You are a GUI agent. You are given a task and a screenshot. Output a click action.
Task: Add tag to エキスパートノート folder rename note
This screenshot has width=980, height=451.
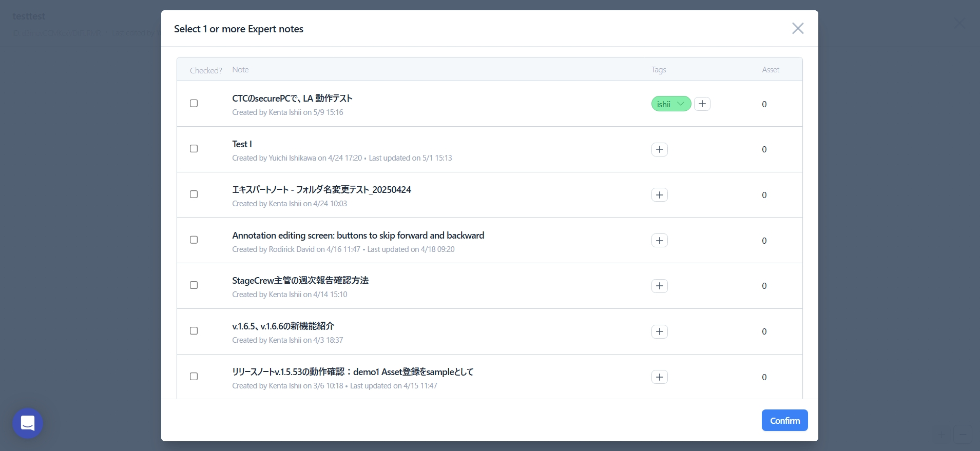(659, 195)
